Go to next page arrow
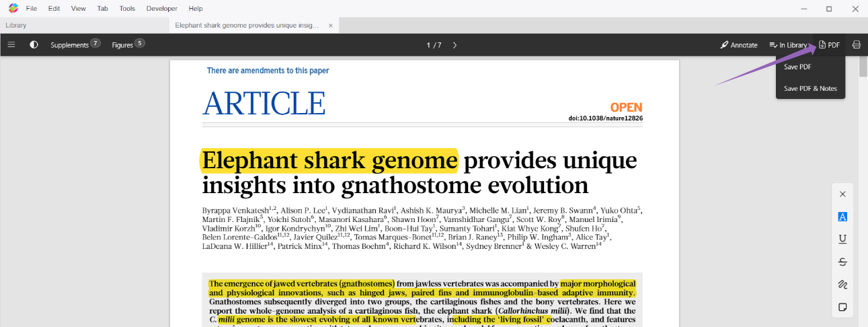The height and width of the screenshot is (327, 868). [455, 45]
